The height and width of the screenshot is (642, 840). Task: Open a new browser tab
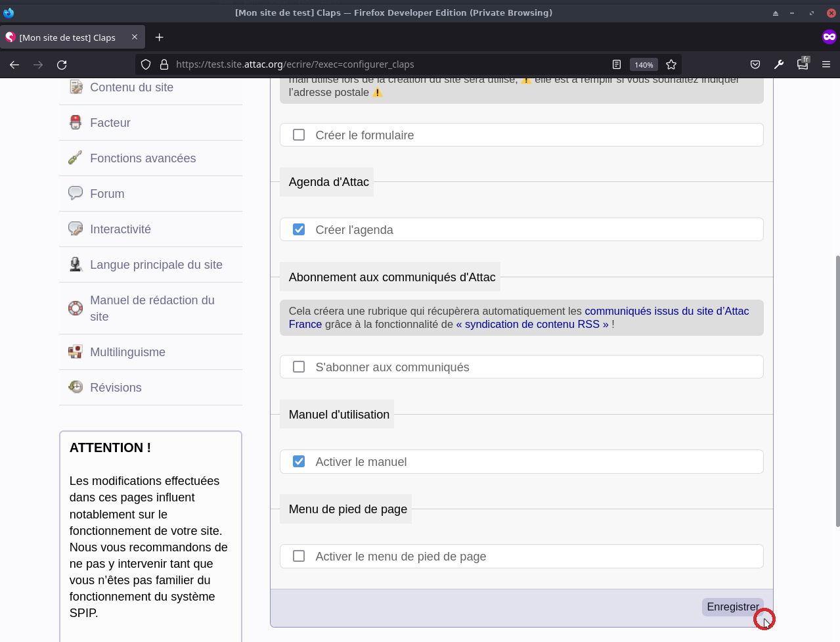tap(159, 37)
